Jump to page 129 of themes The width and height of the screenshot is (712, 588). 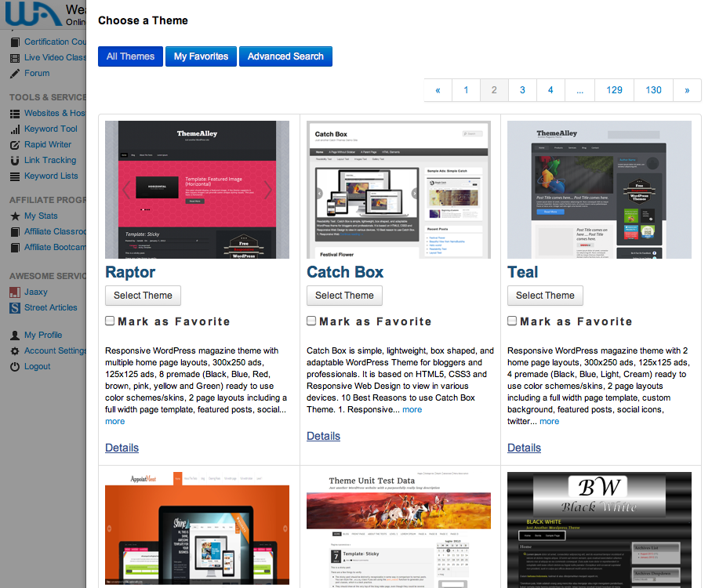[x=614, y=90]
